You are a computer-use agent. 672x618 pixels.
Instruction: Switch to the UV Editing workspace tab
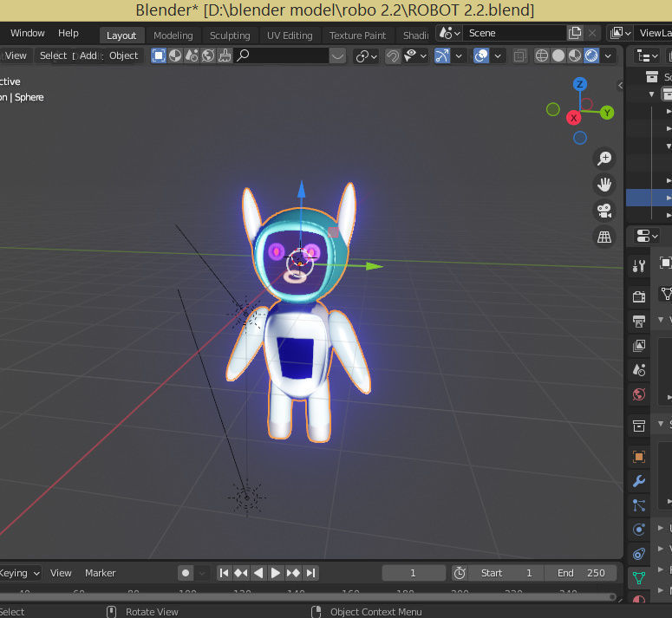click(290, 36)
